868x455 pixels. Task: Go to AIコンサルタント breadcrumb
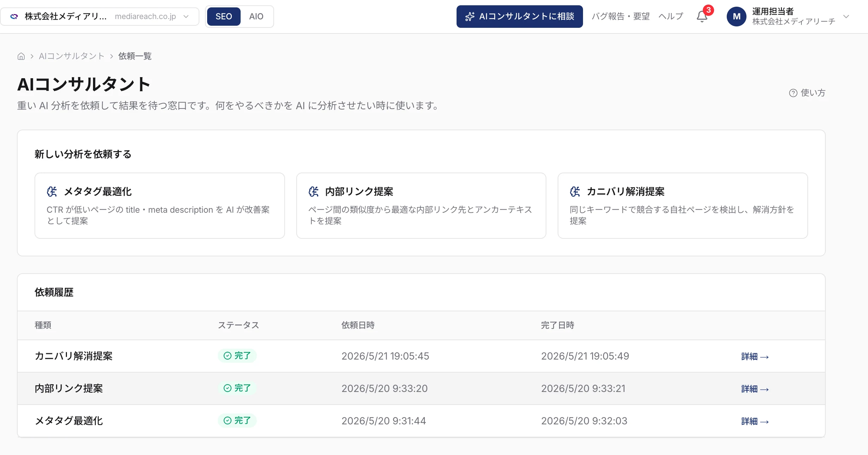(72, 56)
